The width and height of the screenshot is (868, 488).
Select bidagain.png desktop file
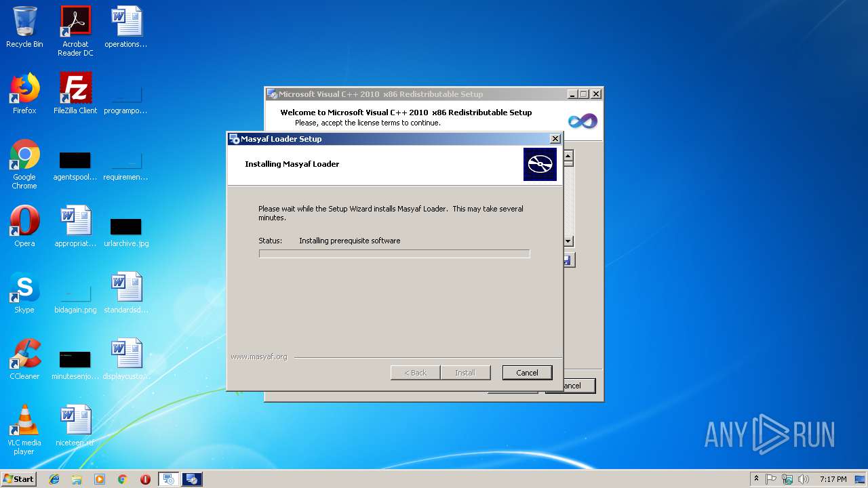75,299
